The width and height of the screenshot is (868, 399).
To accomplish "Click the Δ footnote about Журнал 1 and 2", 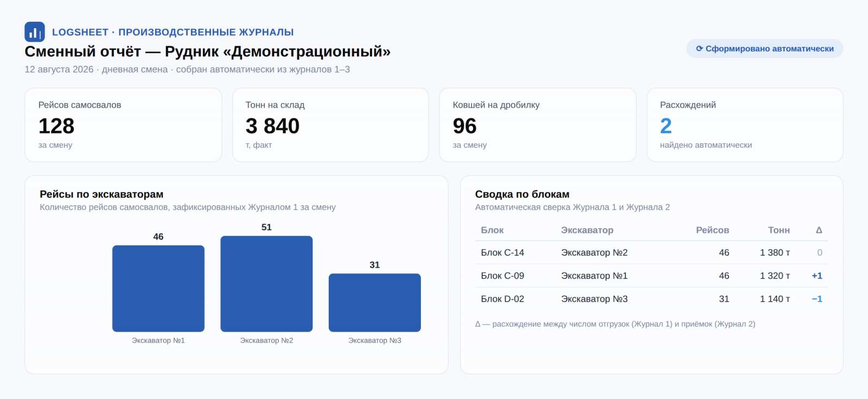I will pos(615,324).
